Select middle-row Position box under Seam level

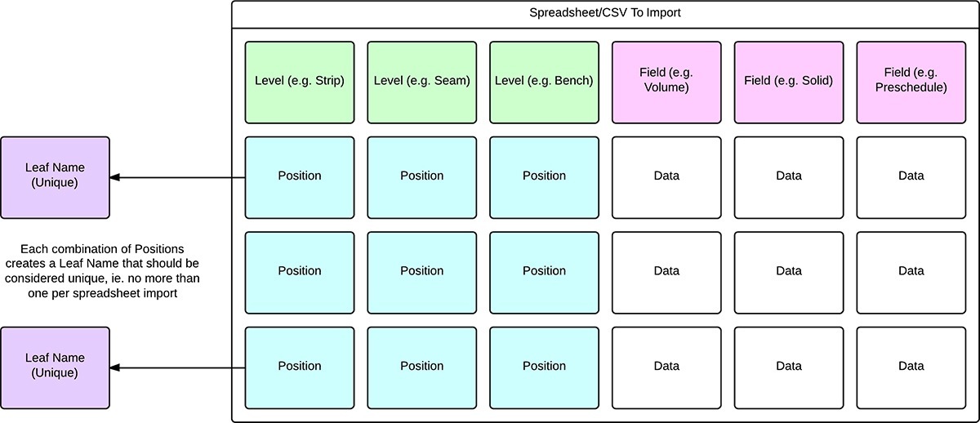tap(421, 271)
